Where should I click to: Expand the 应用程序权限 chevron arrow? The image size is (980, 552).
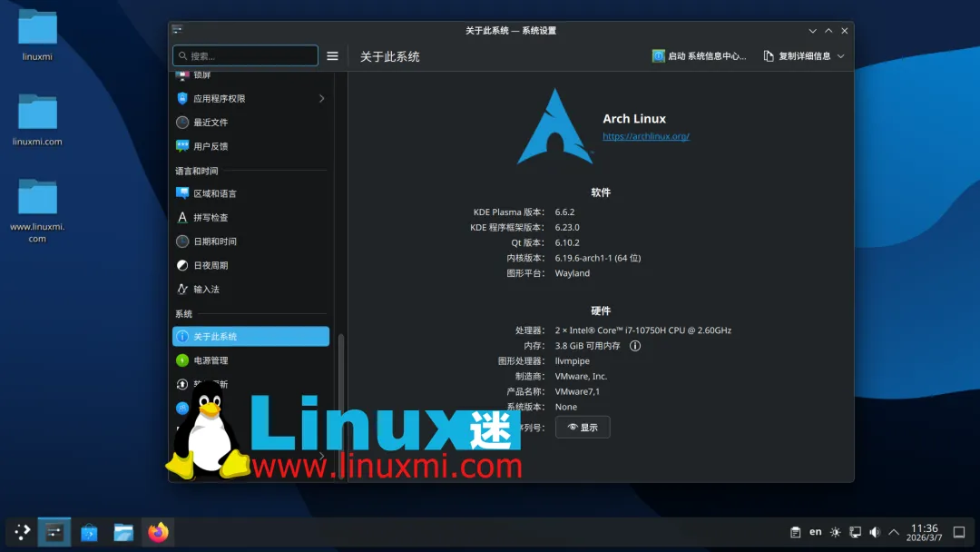[x=321, y=98]
